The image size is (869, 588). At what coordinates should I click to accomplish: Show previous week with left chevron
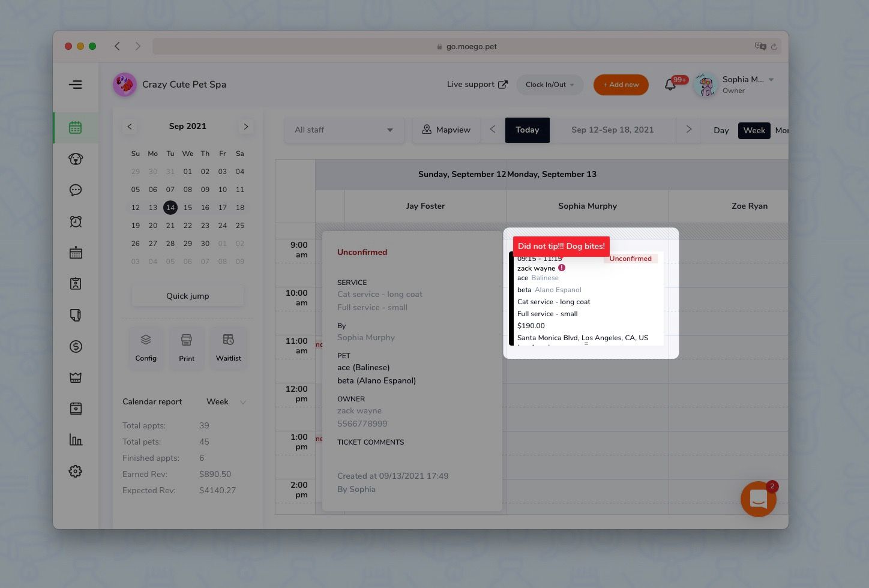pyautogui.click(x=493, y=130)
